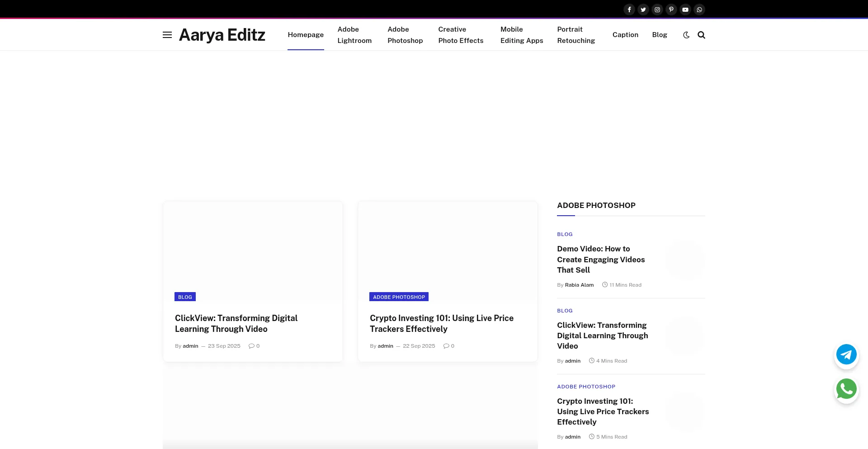The height and width of the screenshot is (449, 868).
Task: Open the YouTube social icon in the top bar
Action: coord(685,9)
